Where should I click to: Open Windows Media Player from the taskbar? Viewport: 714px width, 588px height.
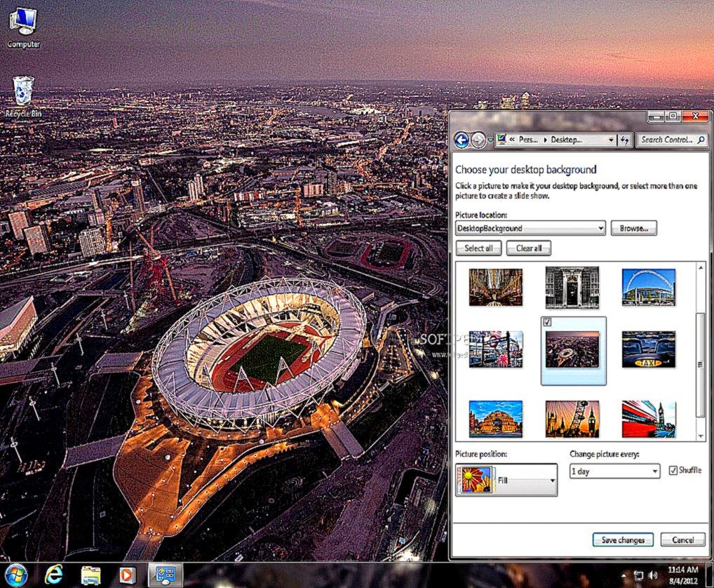point(127,575)
